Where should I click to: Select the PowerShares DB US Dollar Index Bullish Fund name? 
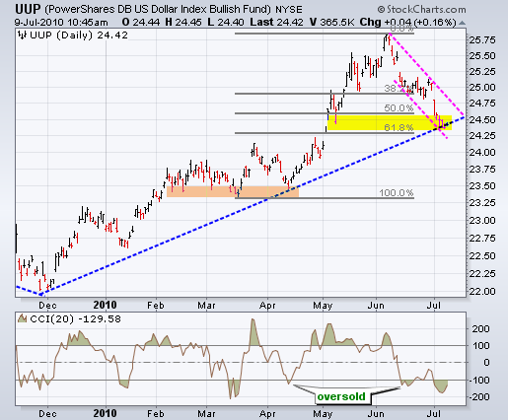coord(158,9)
